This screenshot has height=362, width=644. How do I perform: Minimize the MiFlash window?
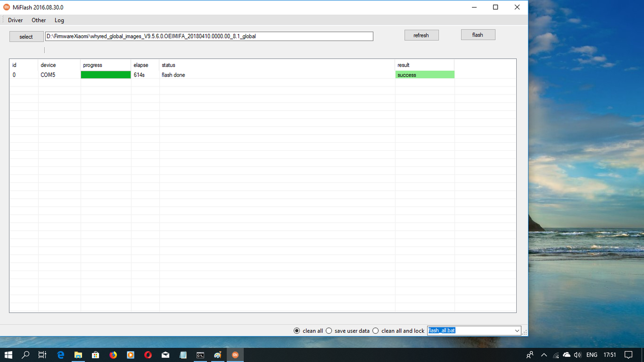pyautogui.click(x=474, y=7)
